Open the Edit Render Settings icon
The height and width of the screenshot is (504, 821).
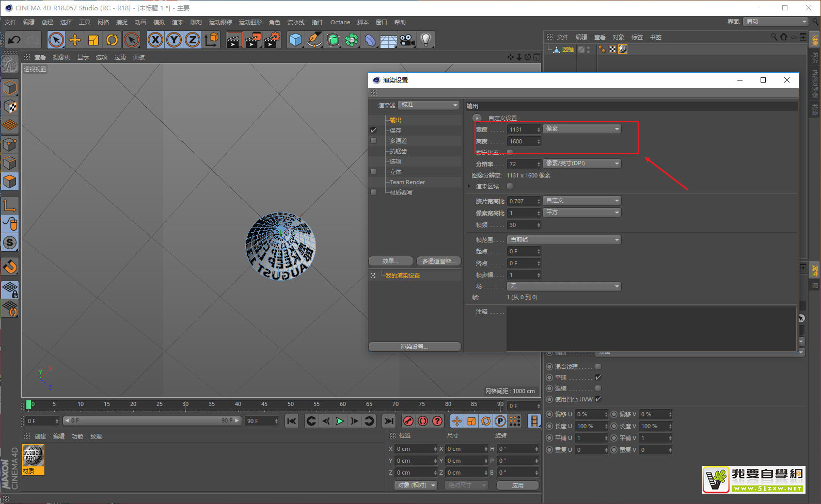272,40
